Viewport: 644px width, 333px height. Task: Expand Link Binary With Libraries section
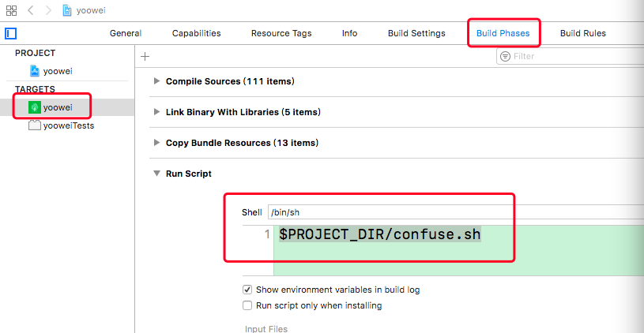tap(157, 112)
